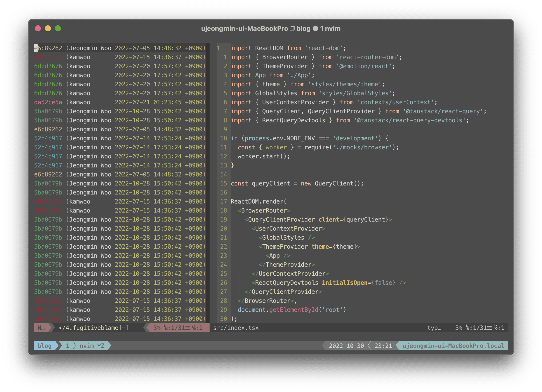Click line number 30 in the gutter
This screenshot has height=392, width=542.
point(224,319)
